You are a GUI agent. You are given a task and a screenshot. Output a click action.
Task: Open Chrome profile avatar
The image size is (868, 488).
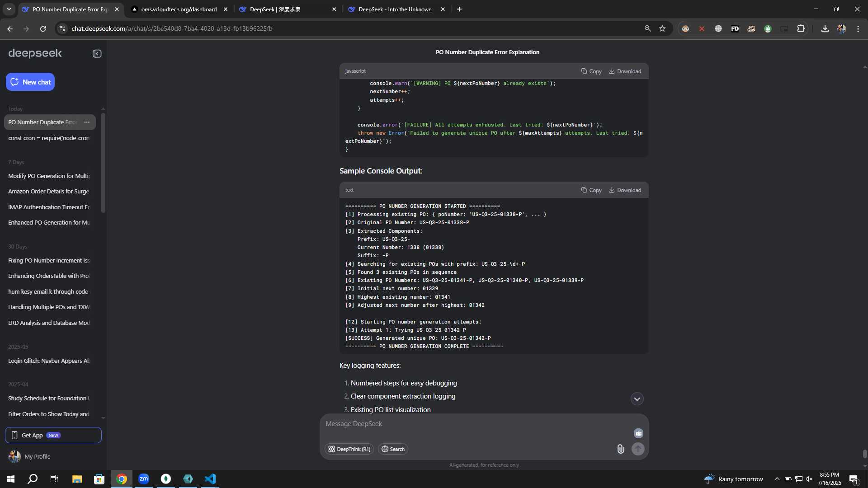pyautogui.click(x=841, y=28)
